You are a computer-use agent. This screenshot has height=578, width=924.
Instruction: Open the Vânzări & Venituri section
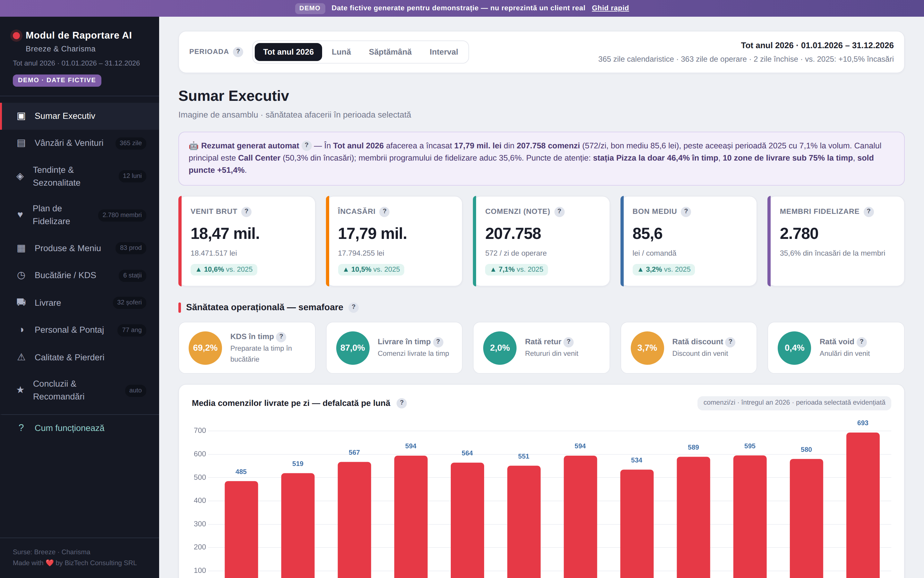[x=80, y=143]
